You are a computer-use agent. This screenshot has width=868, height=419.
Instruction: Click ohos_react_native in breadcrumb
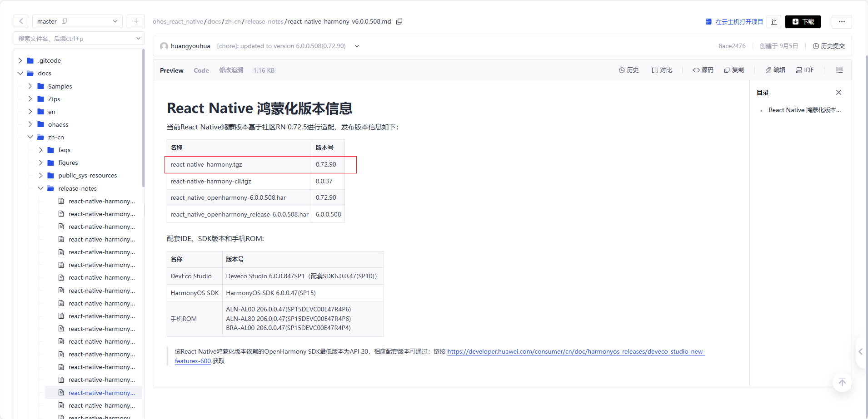point(178,21)
